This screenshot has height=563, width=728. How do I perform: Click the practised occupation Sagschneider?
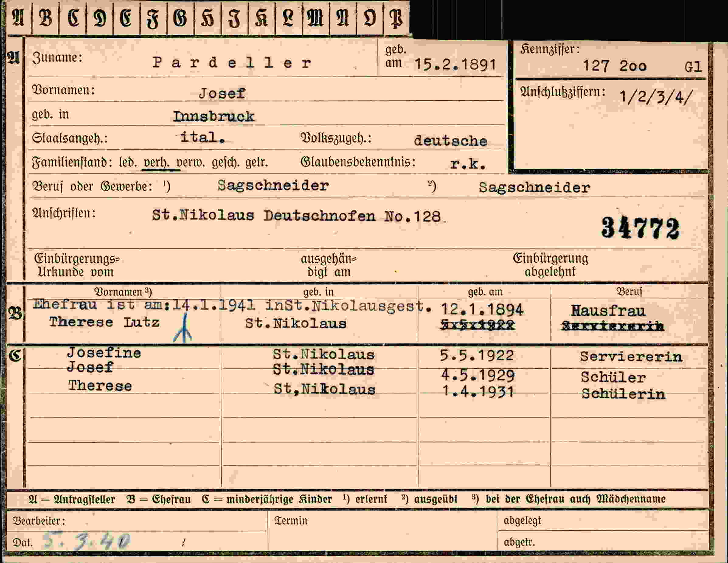pyautogui.click(x=535, y=188)
